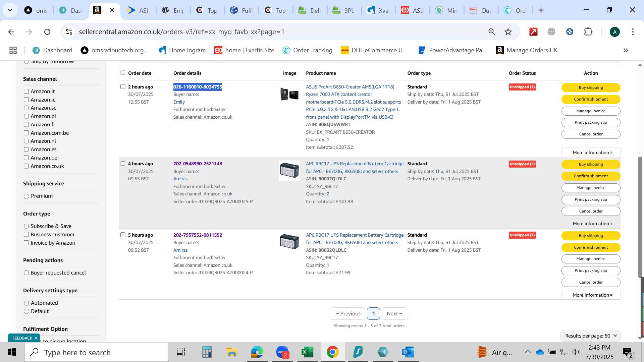This screenshot has width=644, height=362.
Task: Open Task View on the taskbar
Action: pyautogui.click(x=181, y=352)
